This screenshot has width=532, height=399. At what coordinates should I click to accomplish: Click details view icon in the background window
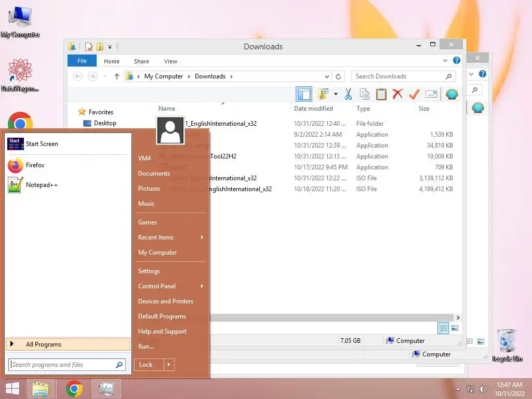(470, 341)
